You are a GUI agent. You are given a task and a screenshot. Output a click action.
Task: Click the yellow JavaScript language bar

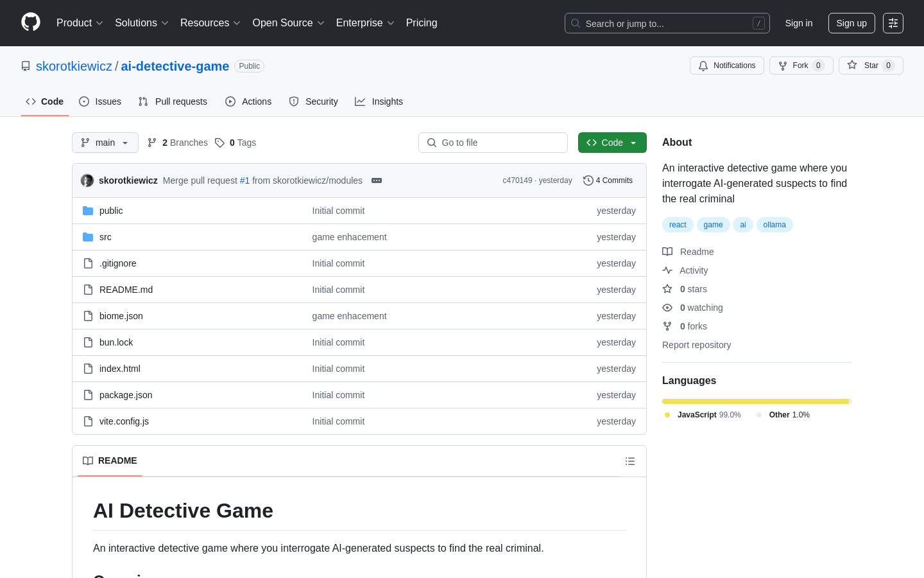pos(755,401)
